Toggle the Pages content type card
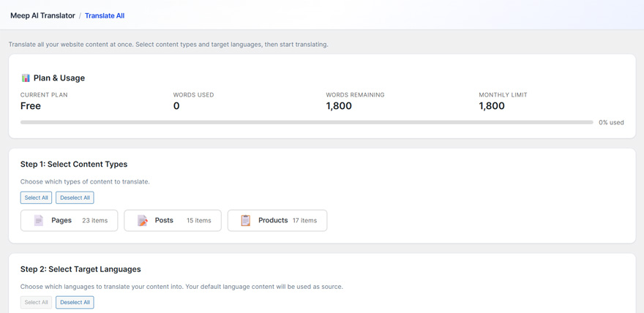 click(69, 220)
